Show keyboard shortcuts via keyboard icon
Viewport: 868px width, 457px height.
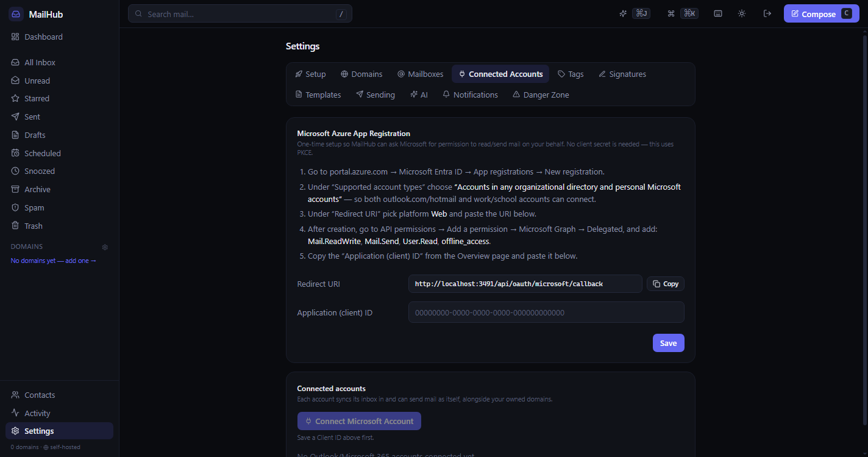[718, 13]
